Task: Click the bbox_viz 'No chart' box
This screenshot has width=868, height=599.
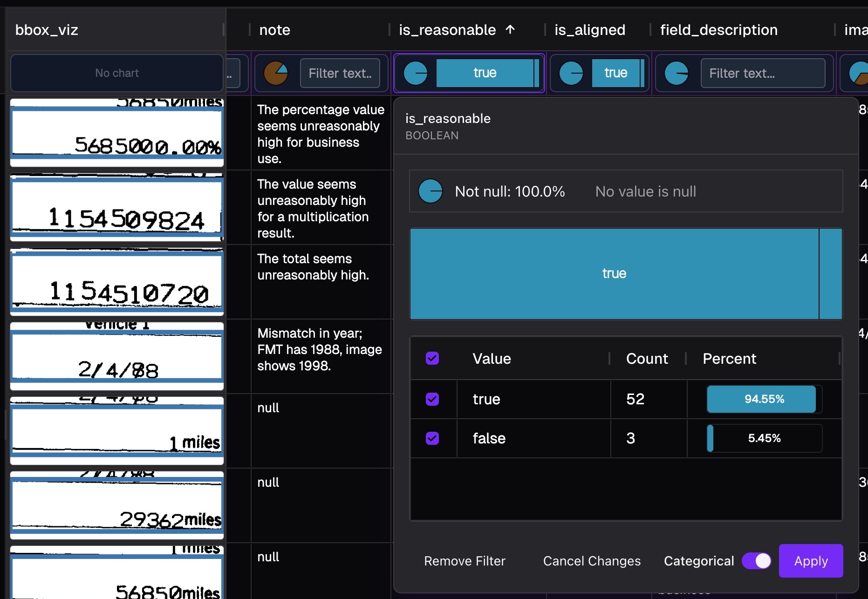Action: (x=117, y=73)
